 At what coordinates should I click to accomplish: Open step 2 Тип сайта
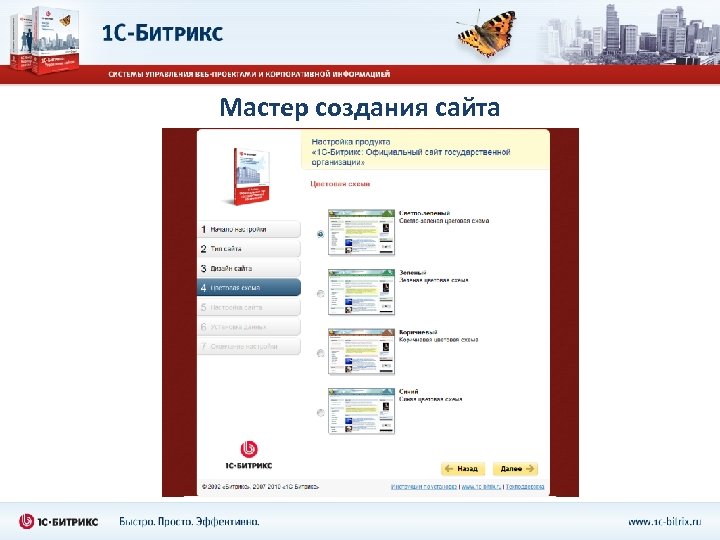[249, 249]
